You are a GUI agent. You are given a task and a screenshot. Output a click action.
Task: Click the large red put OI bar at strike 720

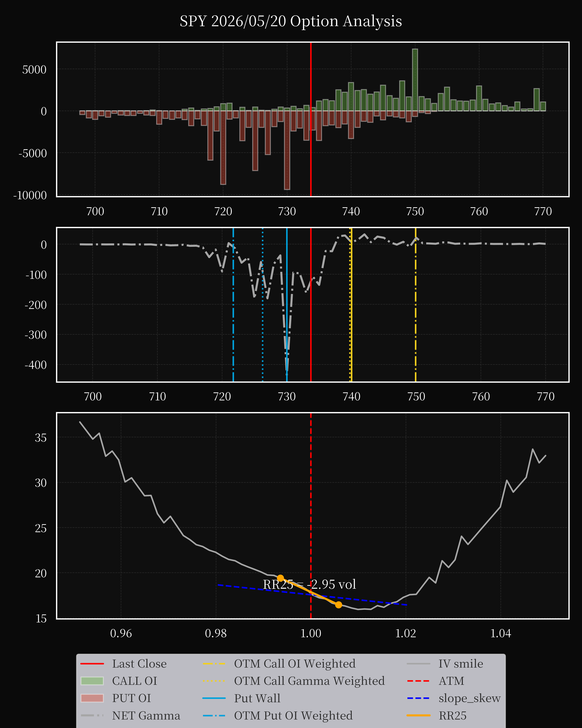click(223, 148)
